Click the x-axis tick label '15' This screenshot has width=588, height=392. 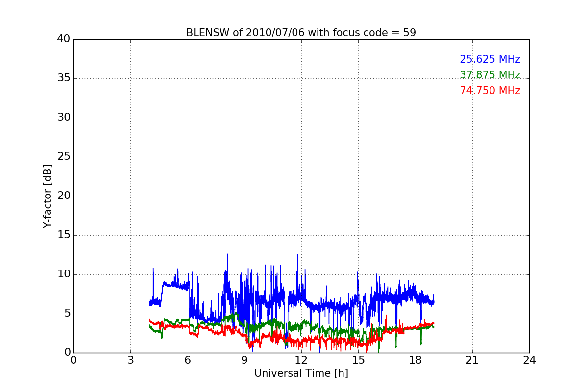[358, 360]
